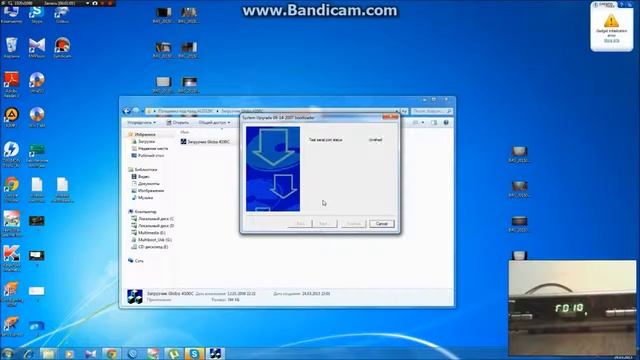Open the Общий доступ dropdown
The width and height of the screenshot is (640, 360).
(x=214, y=122)
